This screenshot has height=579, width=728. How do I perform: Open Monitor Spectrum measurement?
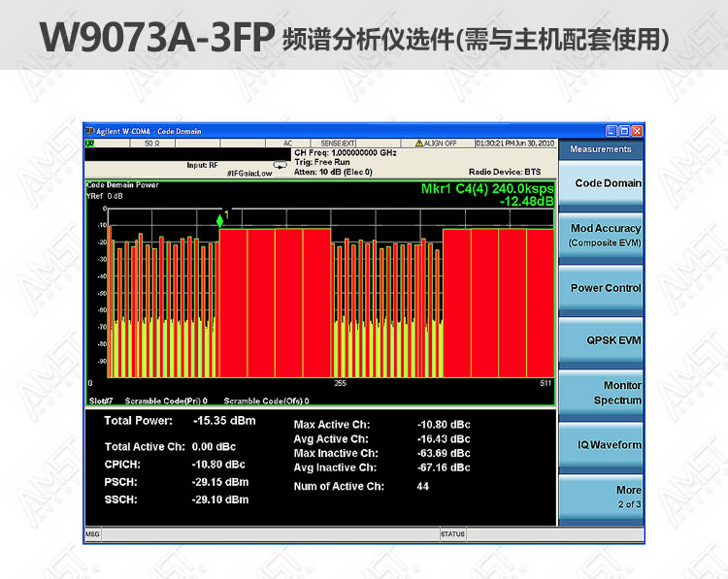point(601,393)
